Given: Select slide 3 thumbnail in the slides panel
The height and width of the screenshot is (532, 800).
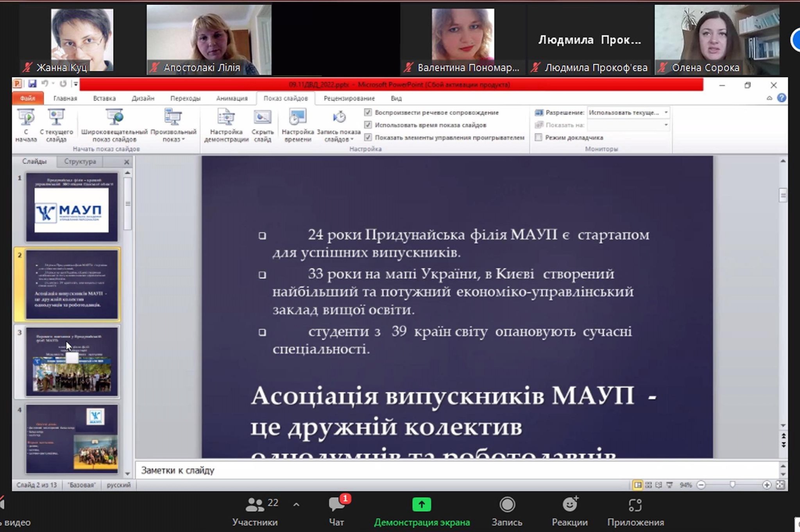Looking at the screenshot, I should (72, 362).
